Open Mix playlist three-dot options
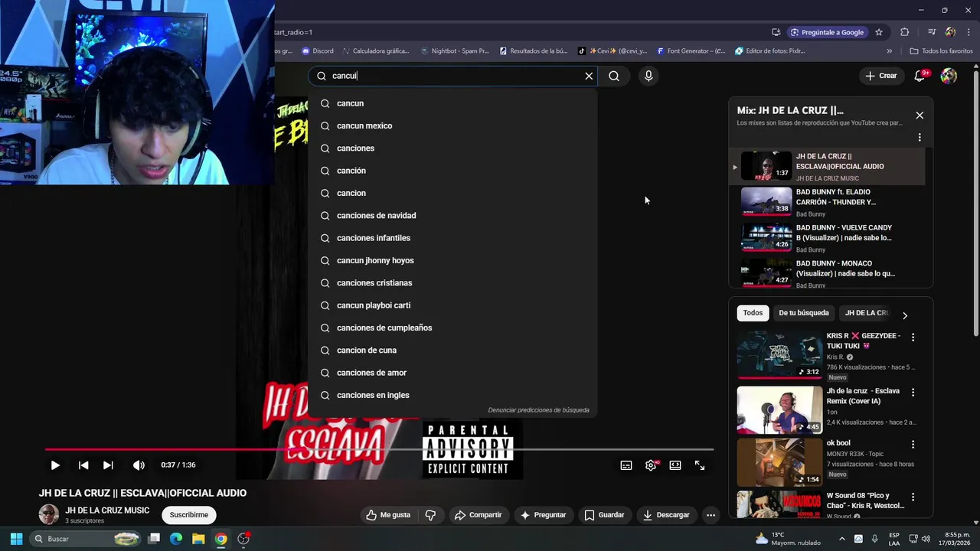 point(920,138)
